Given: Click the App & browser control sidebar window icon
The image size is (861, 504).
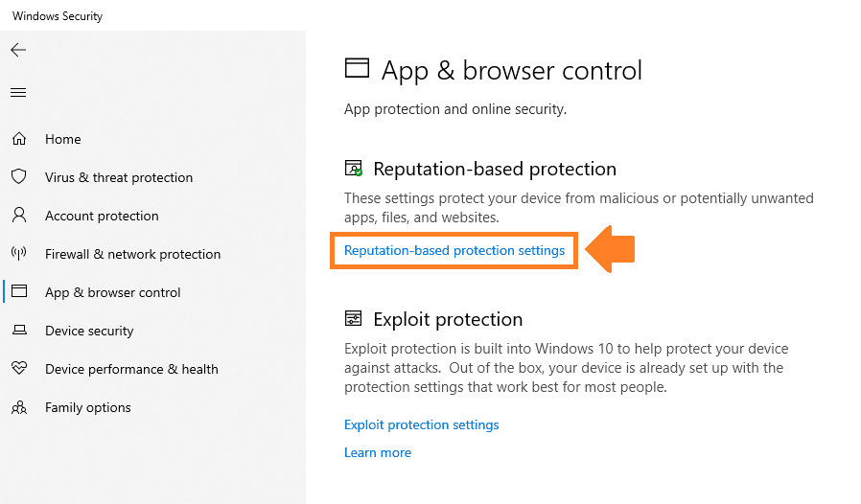Looking at the screenshot, I should (x=19, y=291).
